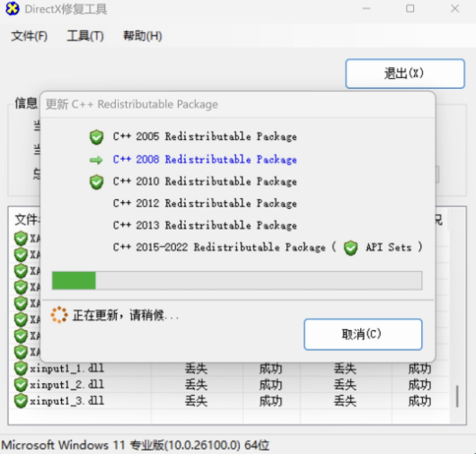Close the DirectX修复工具 window

click(x=454, y=8)
